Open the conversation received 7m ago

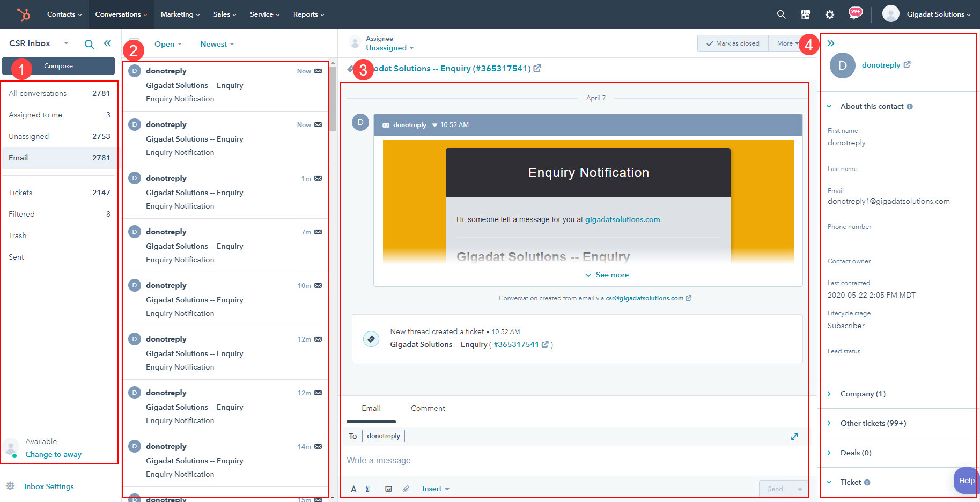(x=226, y=246)
